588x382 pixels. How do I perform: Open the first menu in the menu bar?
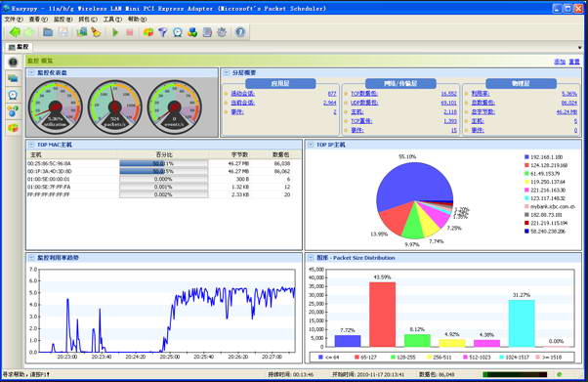point(13,20)
